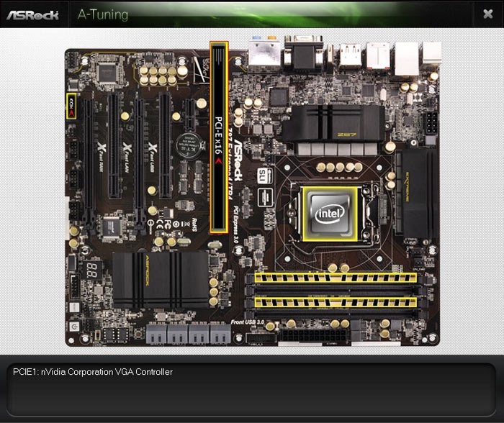The height and width of the screenshot is (423, 504).
Task: Click the SLI logo on the board
Action: tap(265, 176)
